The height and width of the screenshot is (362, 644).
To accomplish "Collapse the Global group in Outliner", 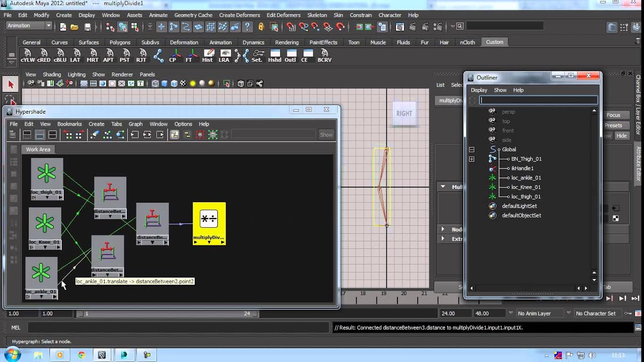I will pos(471,150).
